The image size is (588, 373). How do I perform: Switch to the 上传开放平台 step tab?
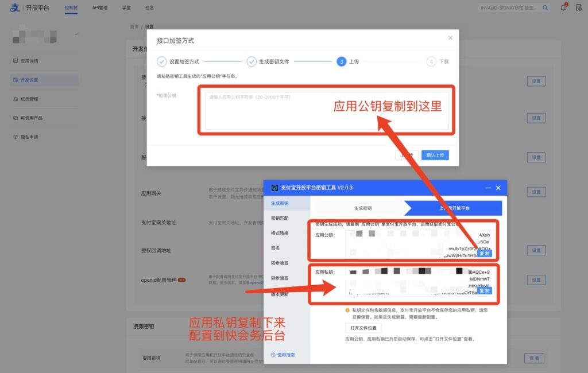455,208
